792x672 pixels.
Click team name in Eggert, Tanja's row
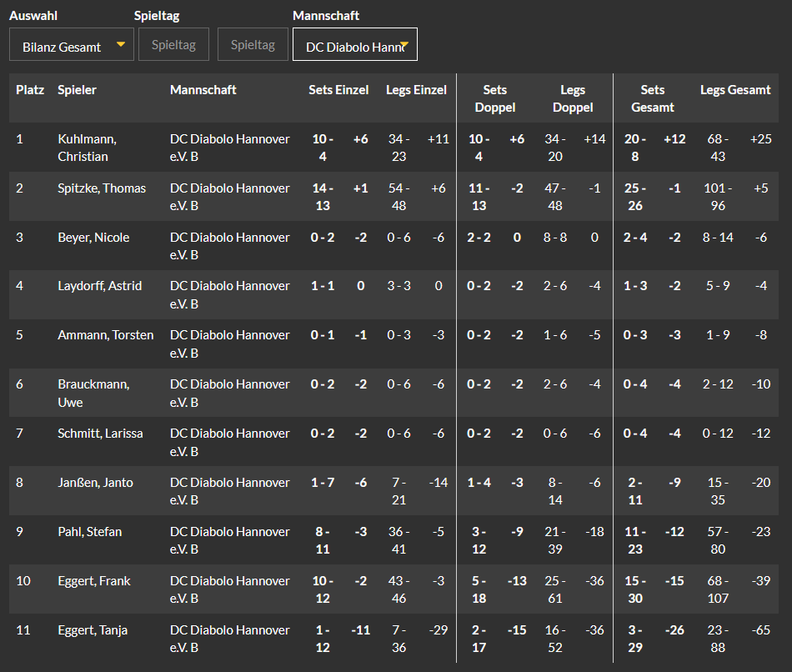coord(230,639)
